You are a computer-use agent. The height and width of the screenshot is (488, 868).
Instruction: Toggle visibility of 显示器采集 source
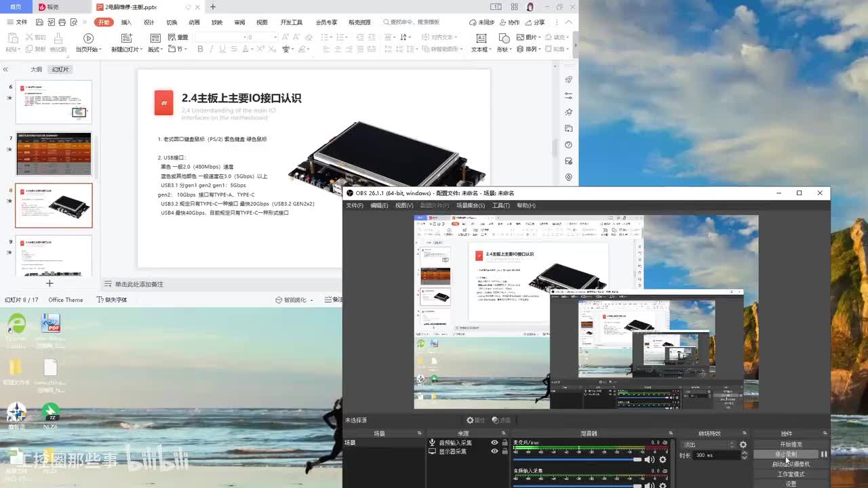pyautogui.click(x=494, y=451)
